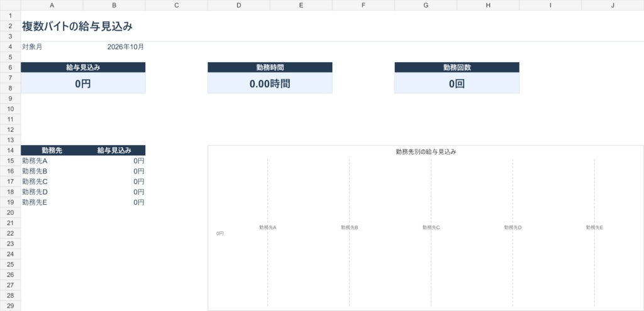
Task: Select column F header
Action: (x=364, y=5)
